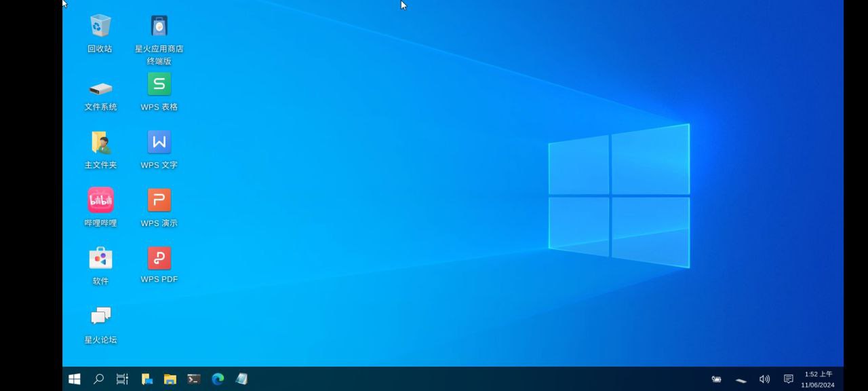The width and height of the screenshot is (868, 391).
Task: Launch Microsoft Edge from the taskbar
Action: click(218, 379)
